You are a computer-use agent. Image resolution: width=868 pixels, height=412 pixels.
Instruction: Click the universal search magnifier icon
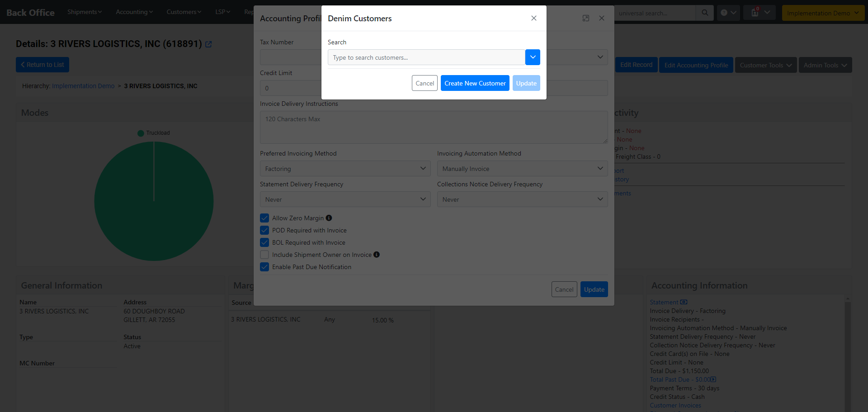[x=705, y=13]
